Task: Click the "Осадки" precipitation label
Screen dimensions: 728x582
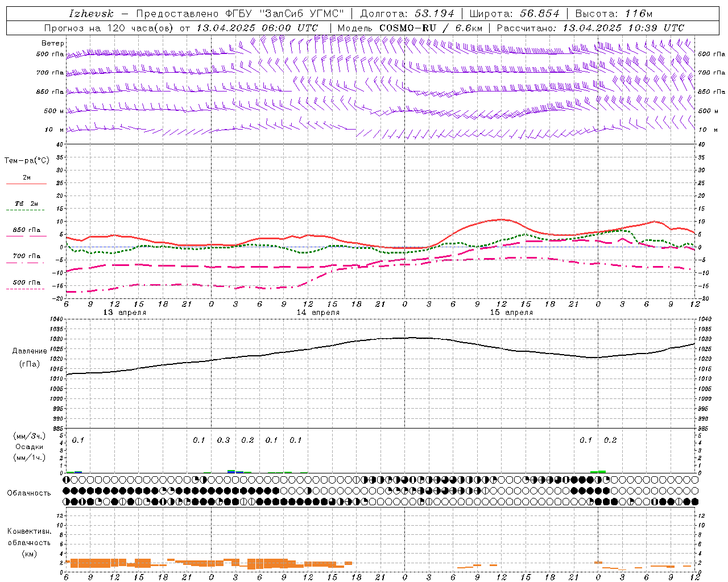Action: (x=30, y=447)
